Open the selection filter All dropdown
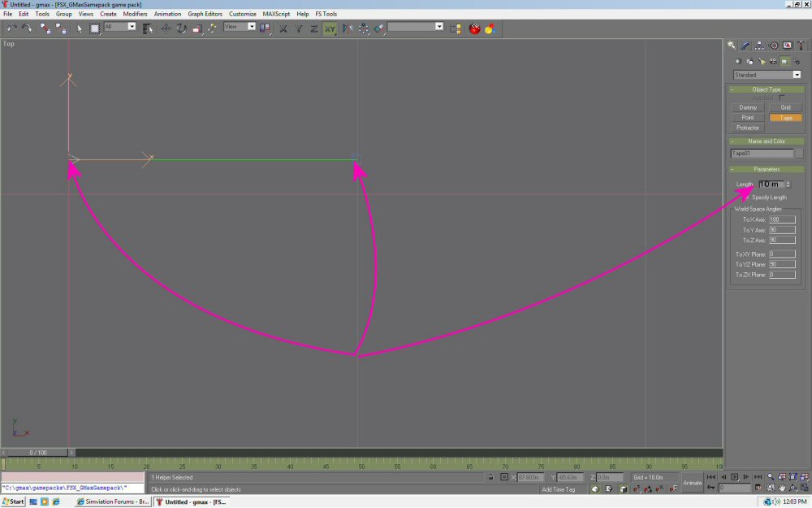This screenshot has height=508, width=812. [x=119, y=27]
